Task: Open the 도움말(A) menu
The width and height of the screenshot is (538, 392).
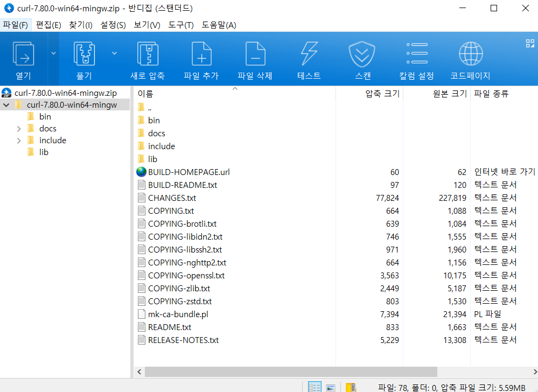Action: [219, 25]
